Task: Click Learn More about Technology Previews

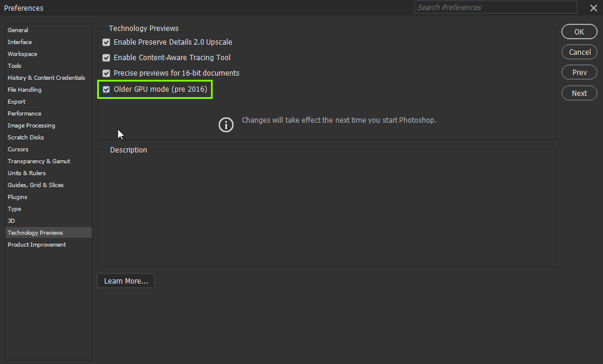Action: (x=125, y=281)
